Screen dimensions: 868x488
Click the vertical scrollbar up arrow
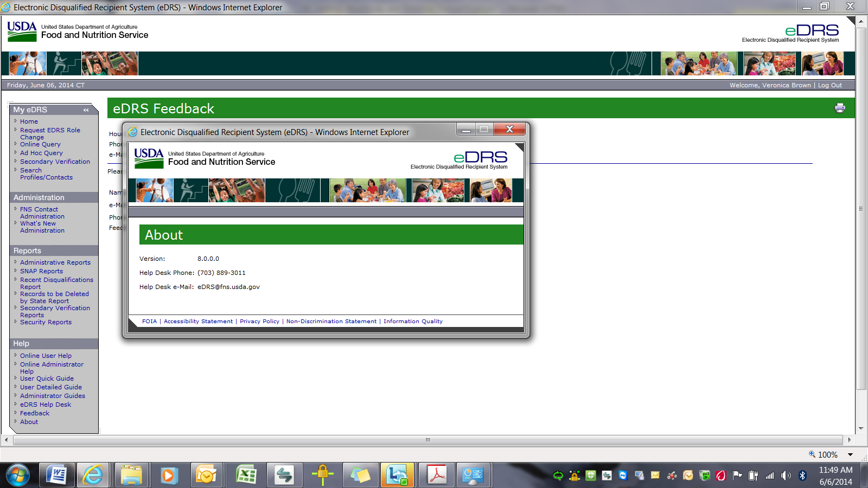click(861, 21)
